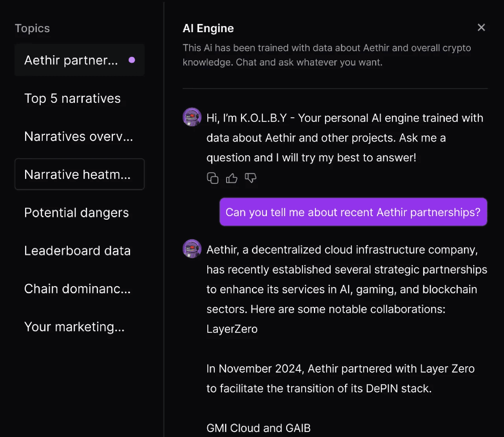The width and height of the screenshot is (504, 437).
Task: Click the AI Engine title
Action: click(208, 28)
